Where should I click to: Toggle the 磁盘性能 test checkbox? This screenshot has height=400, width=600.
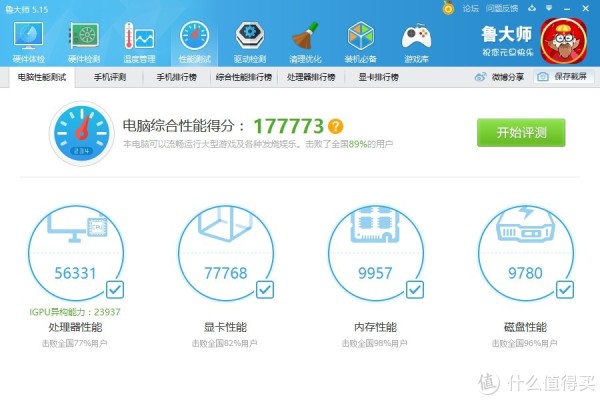[565, 290]
